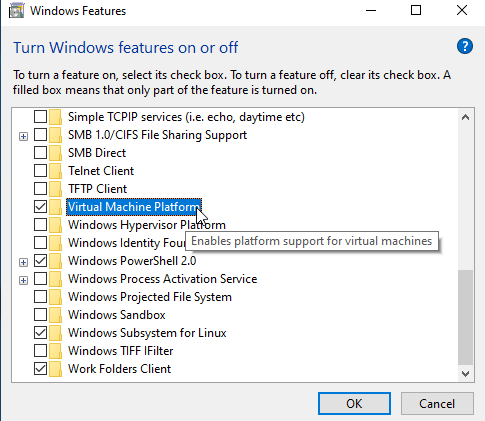Select the SMB Direct label
485x421 pixels.
pyautogui.click(x=97, y=153)
